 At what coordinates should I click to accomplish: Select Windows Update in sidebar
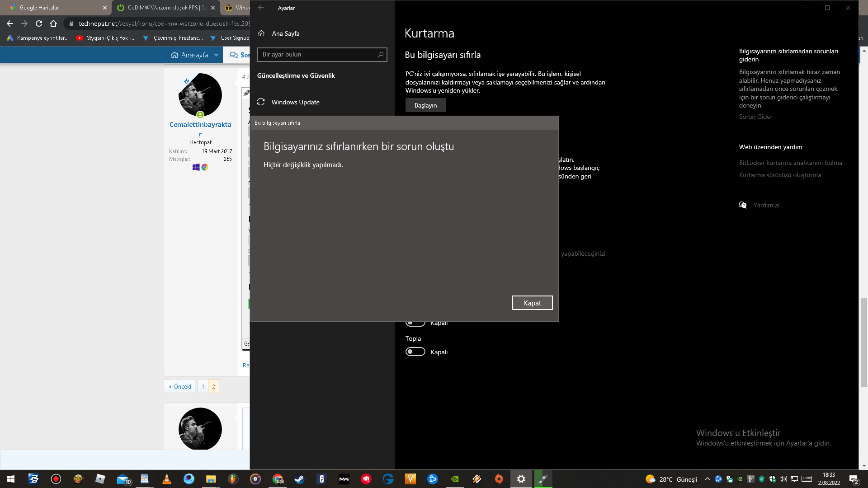295,102
